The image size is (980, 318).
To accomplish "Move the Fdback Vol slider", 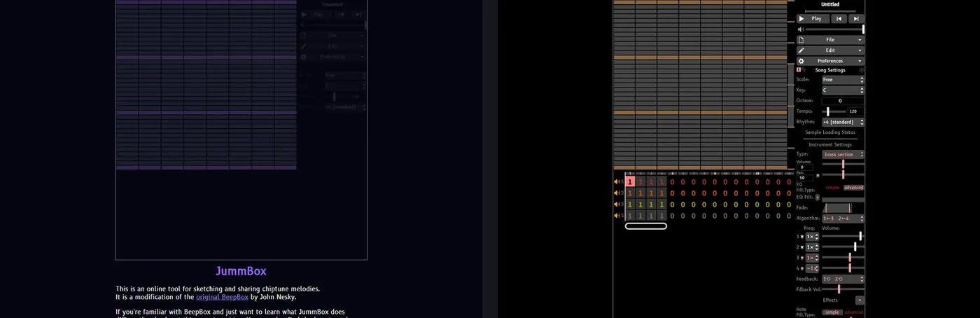I will [x=843, y=289].
